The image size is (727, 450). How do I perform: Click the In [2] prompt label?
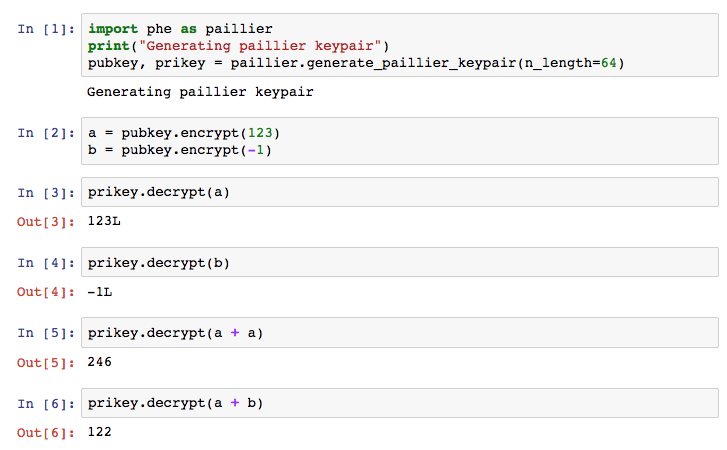tap(46, 133)
